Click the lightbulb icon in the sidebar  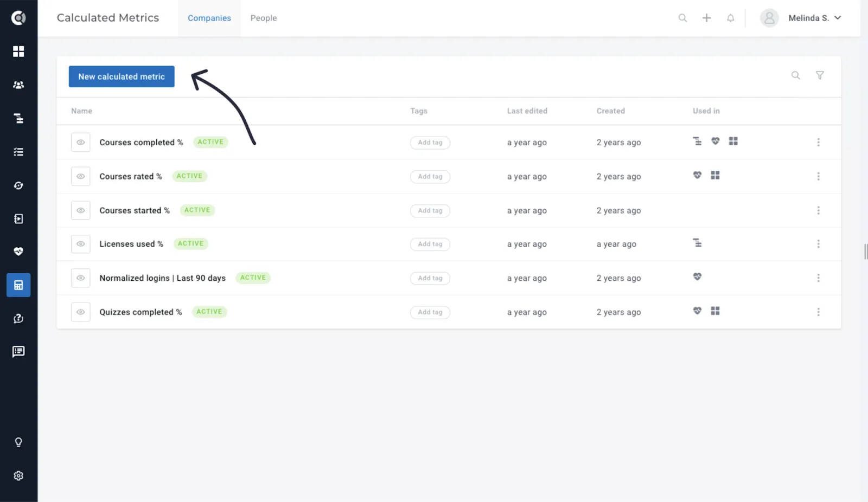[18, 442]
